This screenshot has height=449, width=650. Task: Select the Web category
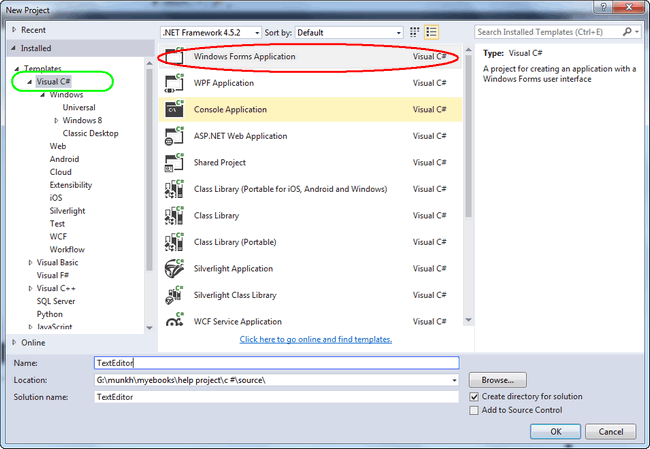pos(58,146)
